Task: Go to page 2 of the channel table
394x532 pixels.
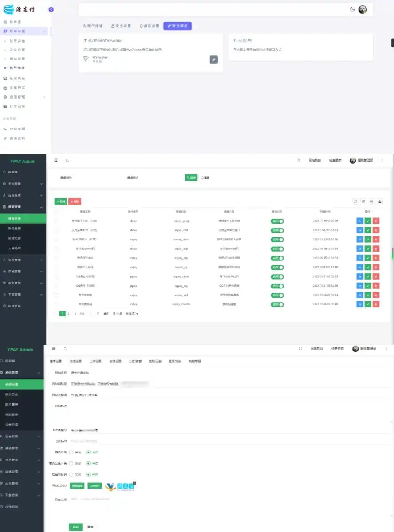Action: pos(69,314)
